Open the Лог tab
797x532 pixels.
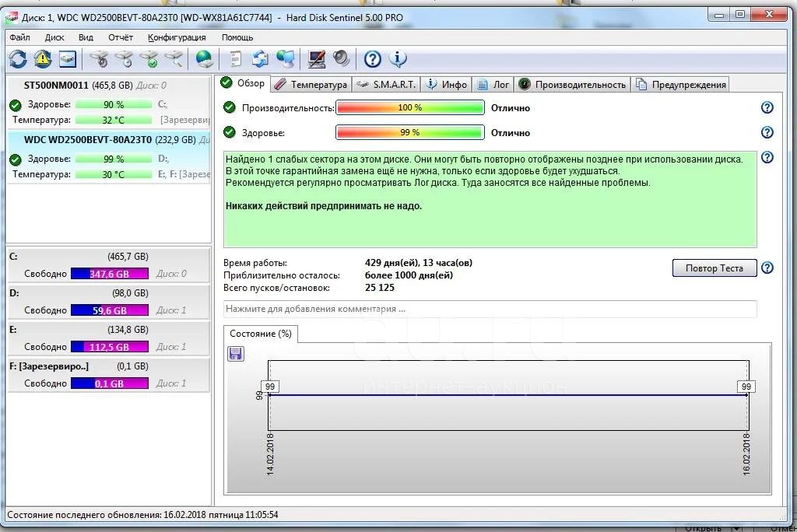493,84
